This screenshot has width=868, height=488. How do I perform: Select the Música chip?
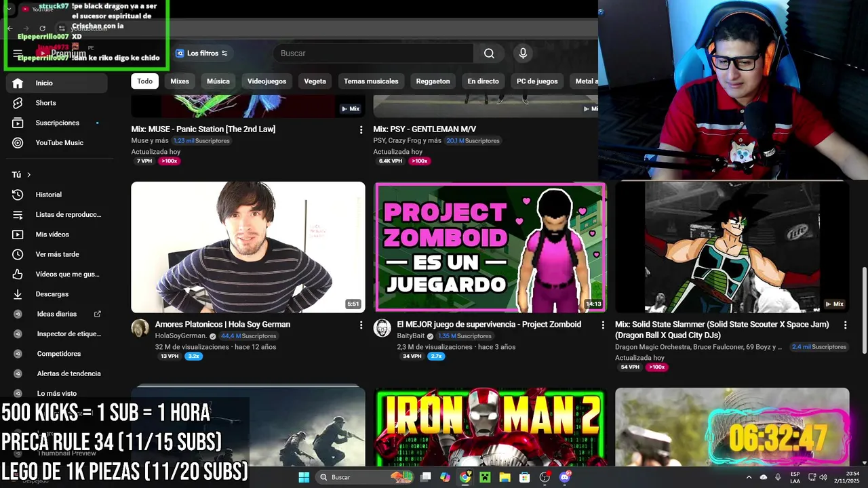218,81
